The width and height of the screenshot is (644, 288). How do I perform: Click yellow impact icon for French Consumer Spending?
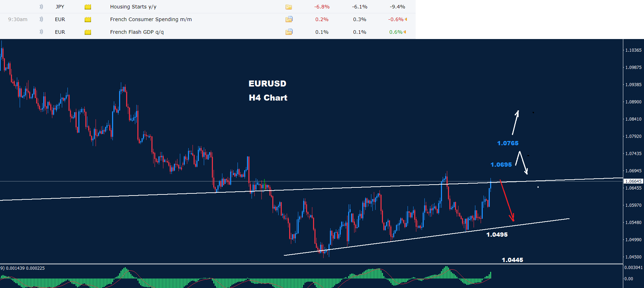tap(88, 20)
